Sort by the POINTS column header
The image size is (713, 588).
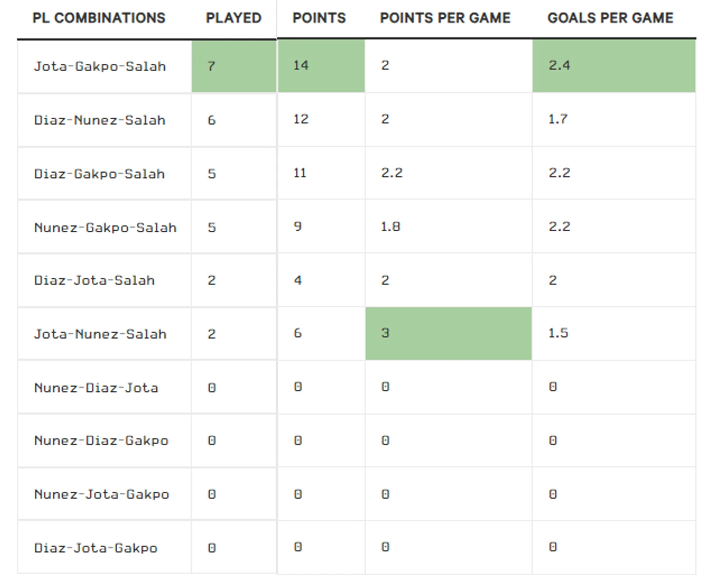(x=319, y=18)
